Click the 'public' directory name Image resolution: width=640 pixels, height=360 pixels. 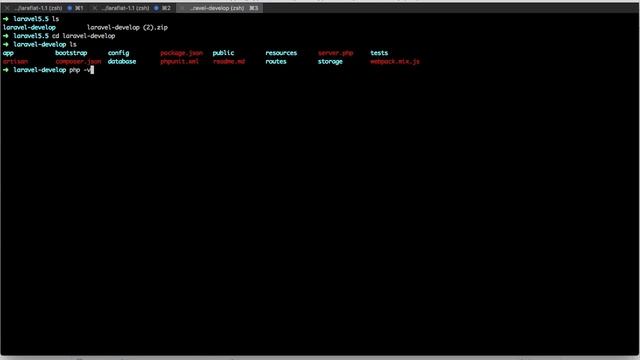[223, 53]
